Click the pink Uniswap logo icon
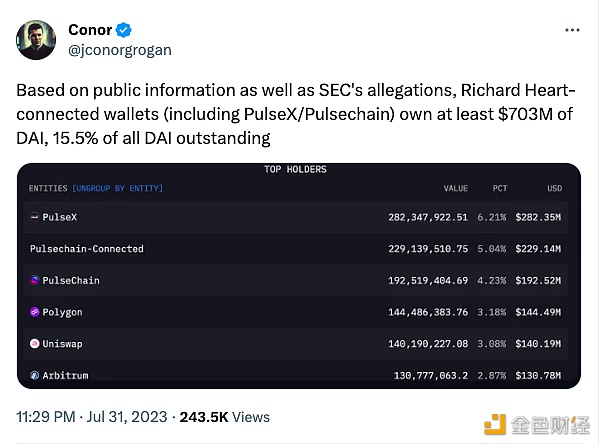 34,344
